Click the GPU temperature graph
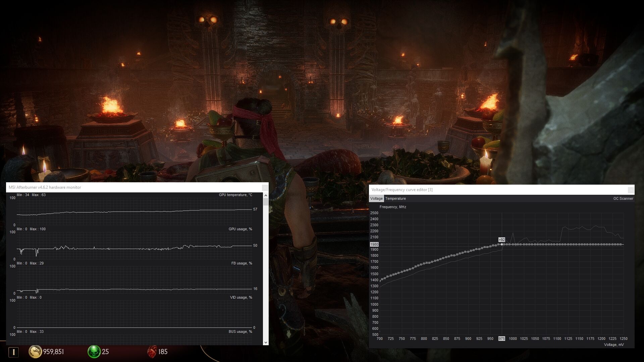The height and width of the screenshot is (362, 644). click(134, 211)
